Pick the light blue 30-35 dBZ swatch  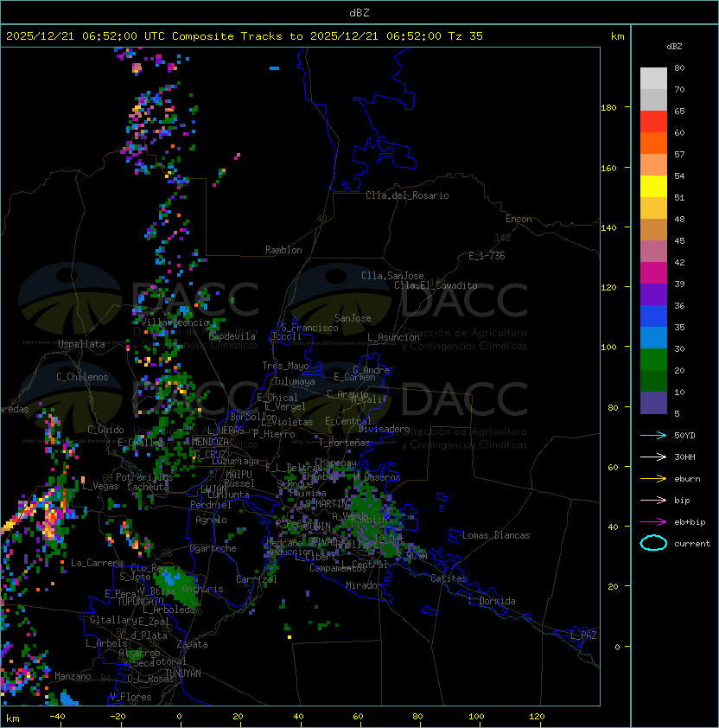click(x=653, y=337)
